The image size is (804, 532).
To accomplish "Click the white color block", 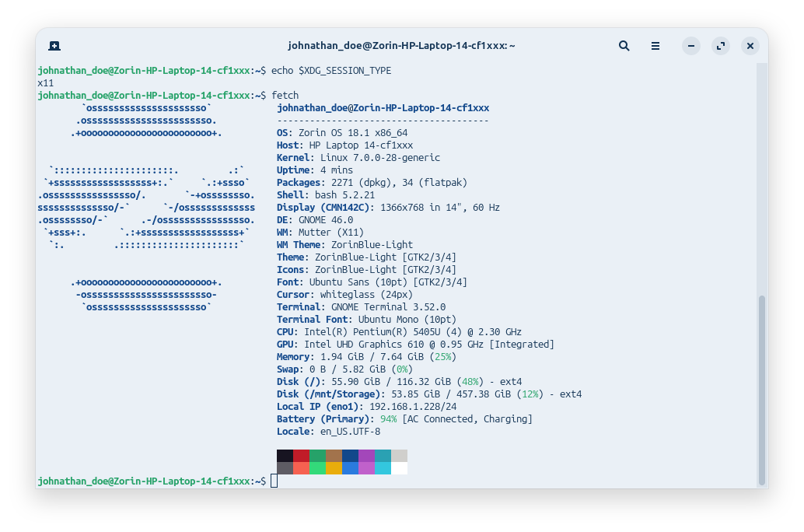I will click(x=400, y=468).
